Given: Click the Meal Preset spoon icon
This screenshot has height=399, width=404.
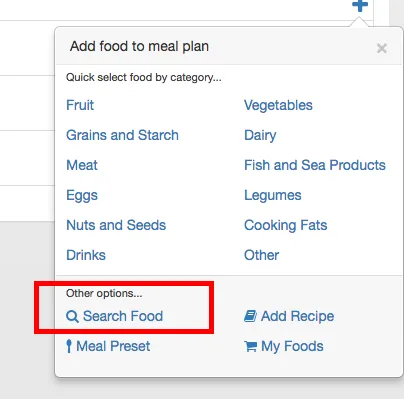Looking at the screenshot, I should pos(69,346).
